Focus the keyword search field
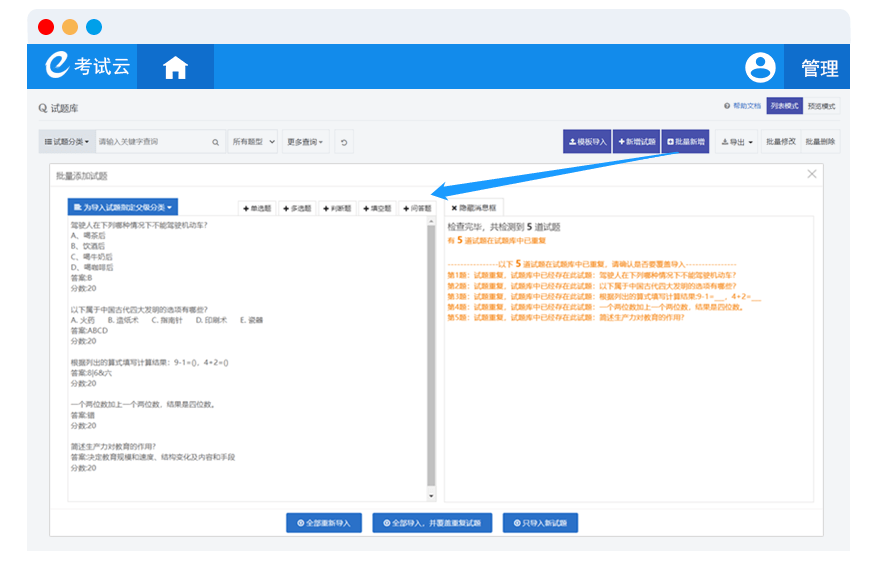 coord(153,142)
